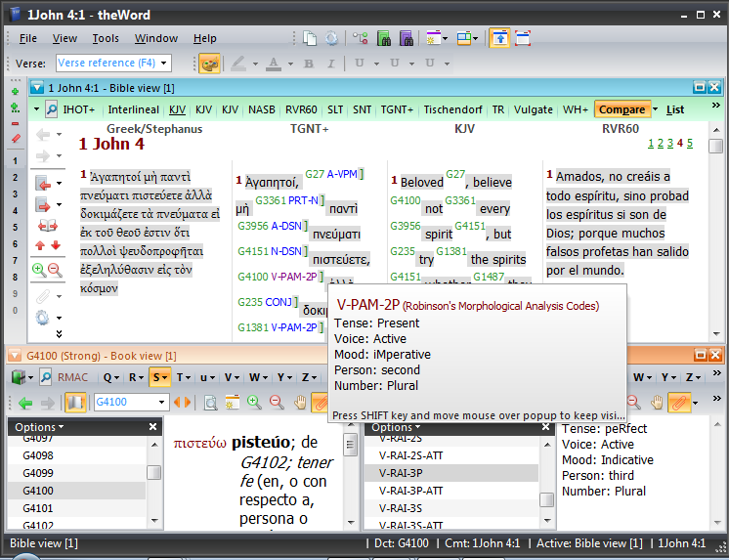
Task: Click the red-cornered full screen icon
Action: point(523,38)
